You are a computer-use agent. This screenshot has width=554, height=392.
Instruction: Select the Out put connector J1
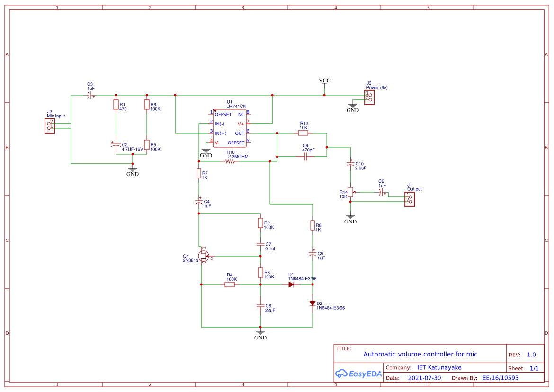click(409, 199)
